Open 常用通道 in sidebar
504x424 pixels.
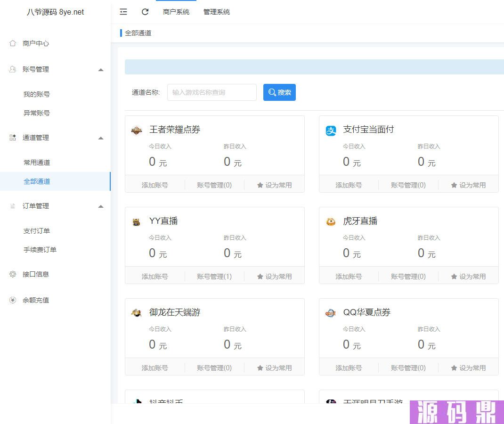click(x=37, y=163)
